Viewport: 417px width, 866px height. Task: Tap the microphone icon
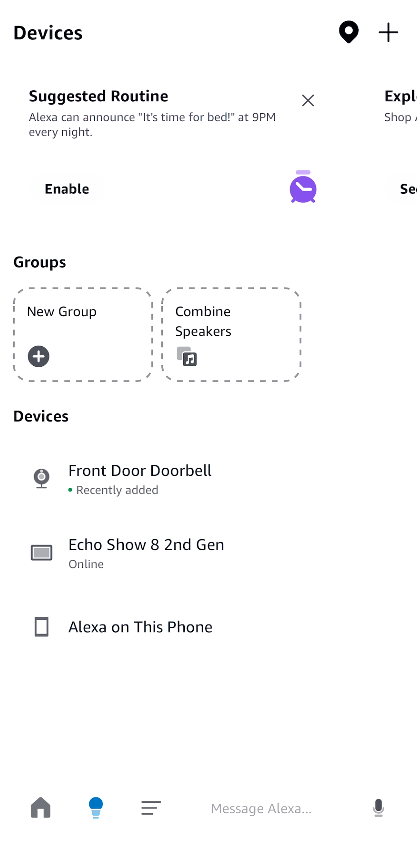[378, 809]
